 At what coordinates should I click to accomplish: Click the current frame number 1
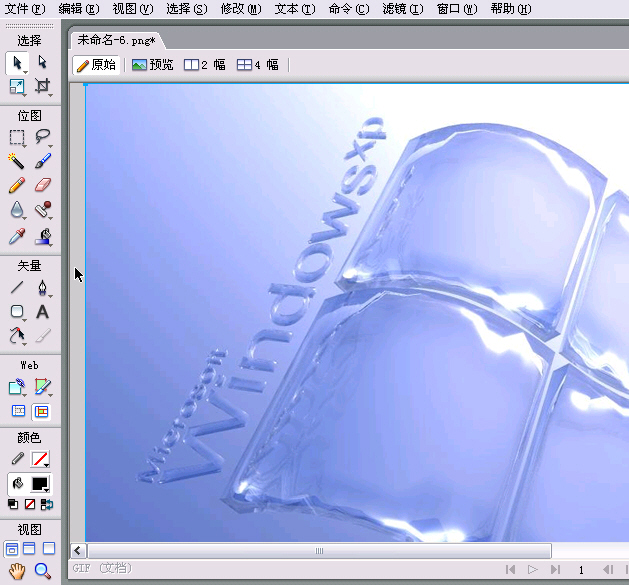(581, 570)
